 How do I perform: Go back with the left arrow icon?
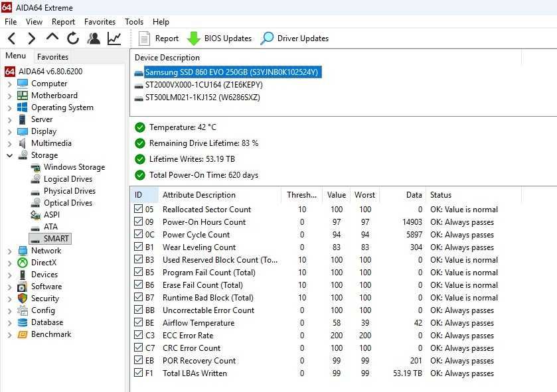[12, 38]
